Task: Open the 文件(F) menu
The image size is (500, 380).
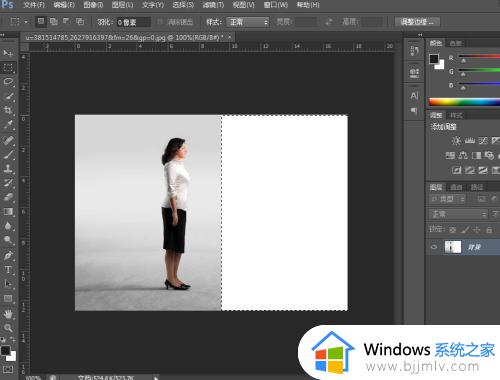Action: click(x=34, y=5)
